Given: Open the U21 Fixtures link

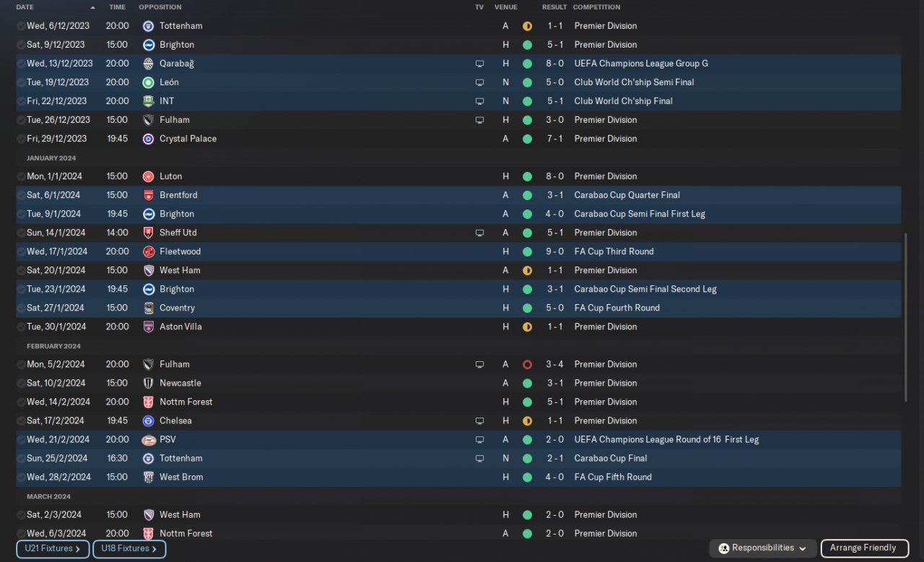Looking at the screenshot, I should pyautogui.click(x=53, y=549).
